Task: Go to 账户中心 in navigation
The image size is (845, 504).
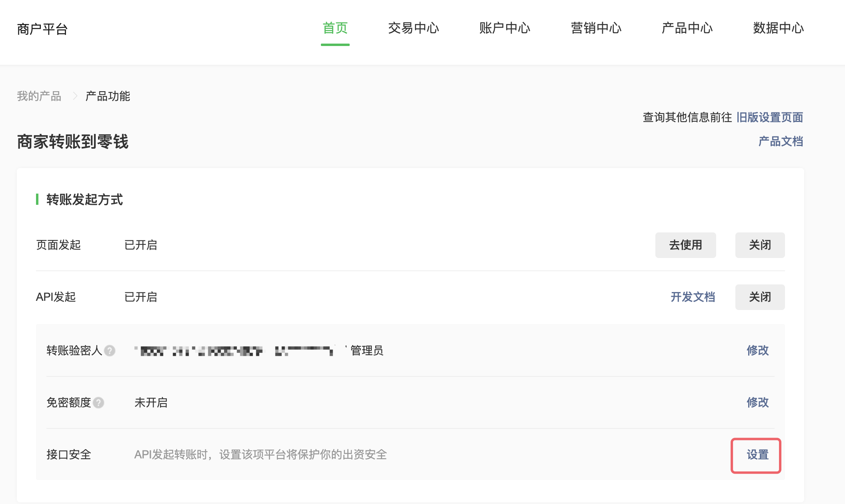Action: pyautogui.click(x=505, y=28)
